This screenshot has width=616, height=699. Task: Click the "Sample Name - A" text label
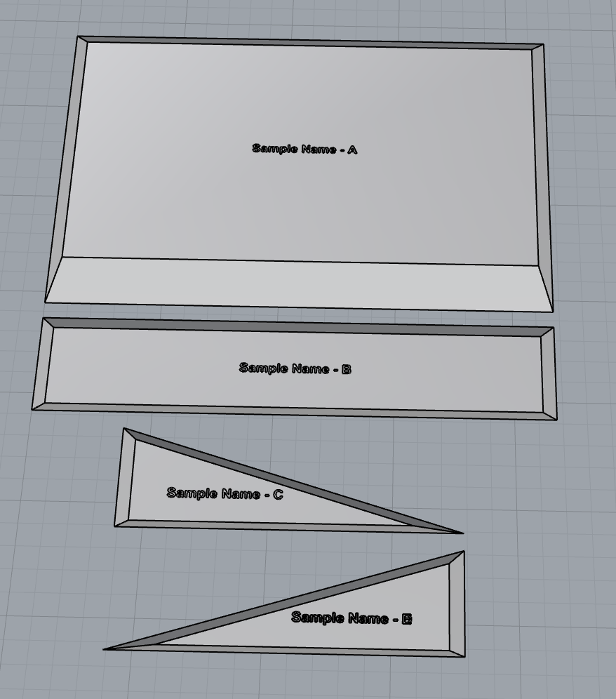tap(304, 149)
